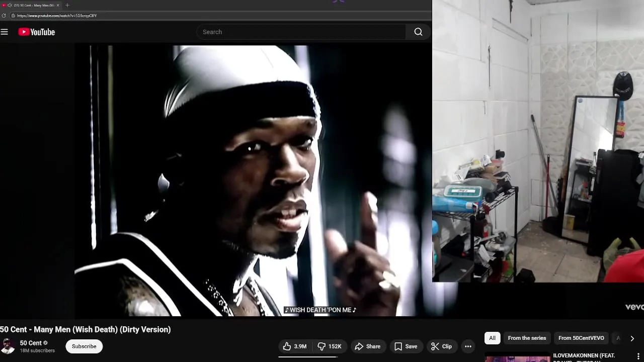This screenshot has width=644, height=362.
Task: Subscribe to the 50 Cent channel
Action: pos(84,346)
